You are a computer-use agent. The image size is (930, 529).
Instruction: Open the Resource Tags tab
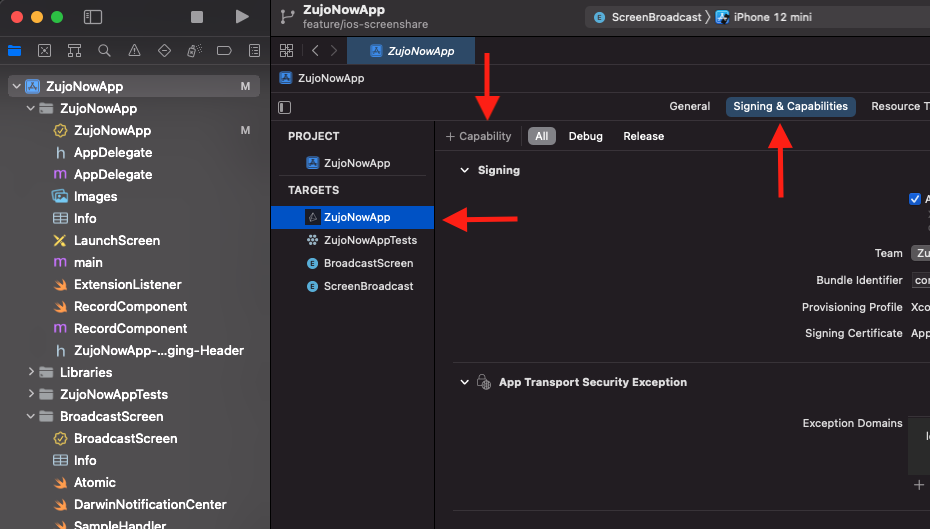pos(900,106)
